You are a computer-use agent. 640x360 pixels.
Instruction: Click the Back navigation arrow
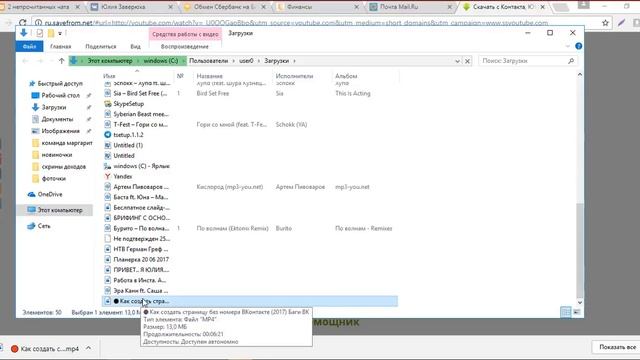(x=25, y=61)
